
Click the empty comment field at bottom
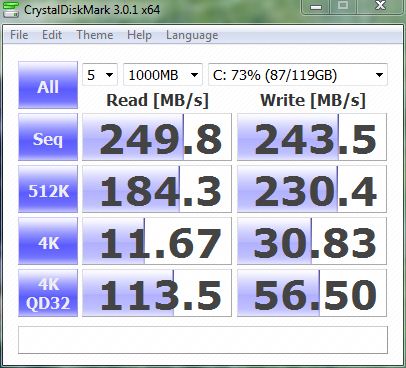[203, 340]
